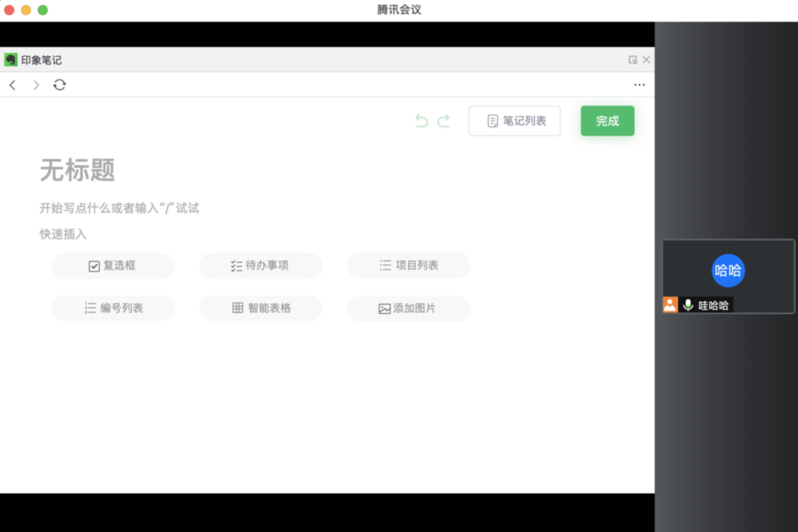
Task: Click the Evernote elephant logo icon
Action: point(11,60)
